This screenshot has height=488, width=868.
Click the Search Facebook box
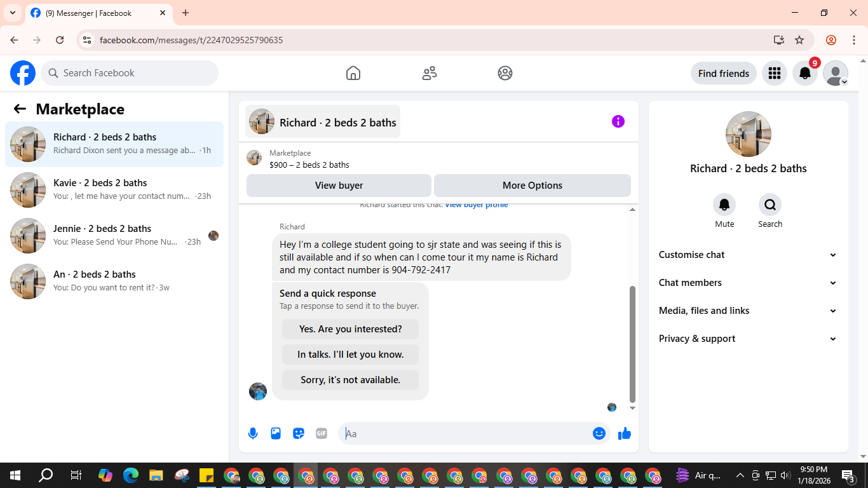pos(130,73)
